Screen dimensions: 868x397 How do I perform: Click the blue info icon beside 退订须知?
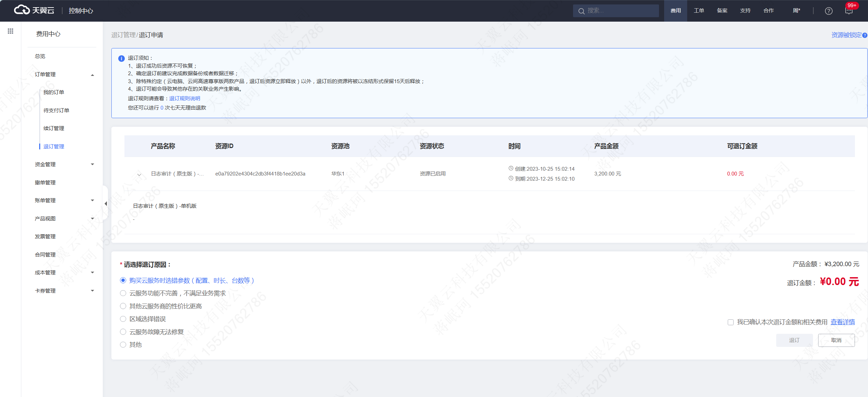point(121,58)
